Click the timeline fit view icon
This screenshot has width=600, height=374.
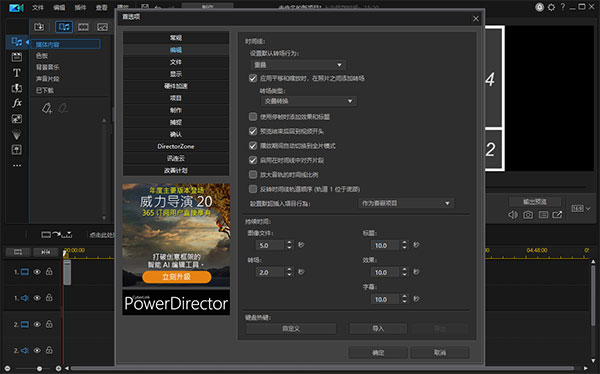point(18,252)
